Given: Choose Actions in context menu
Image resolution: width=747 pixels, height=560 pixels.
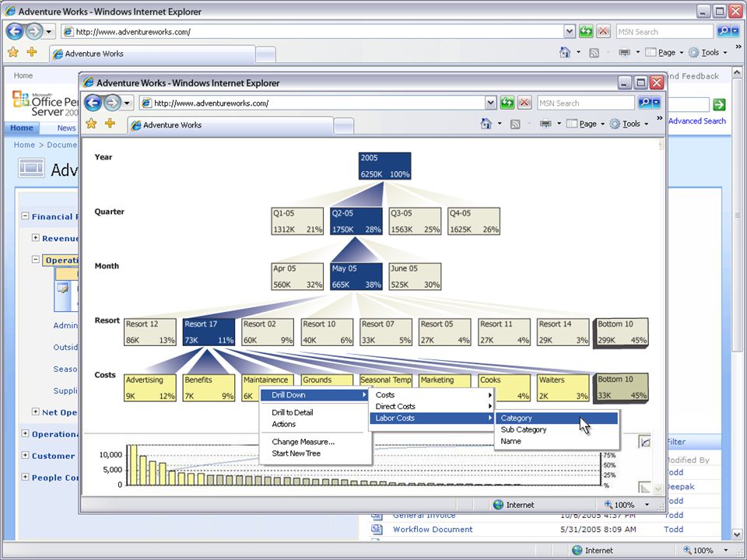Looking at the screenshot, I should pos(284,424).
